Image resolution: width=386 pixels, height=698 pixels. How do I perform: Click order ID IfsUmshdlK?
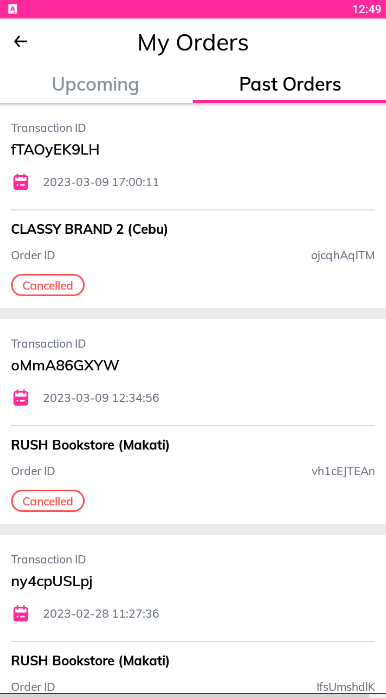pyautogui.click(x=345, y=687)
